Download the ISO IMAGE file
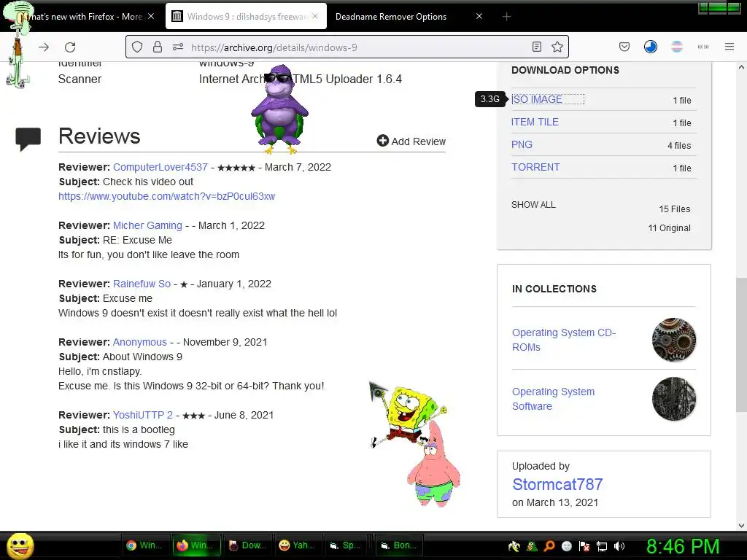This screenshot has width=747, height=560. coord(537,99)
